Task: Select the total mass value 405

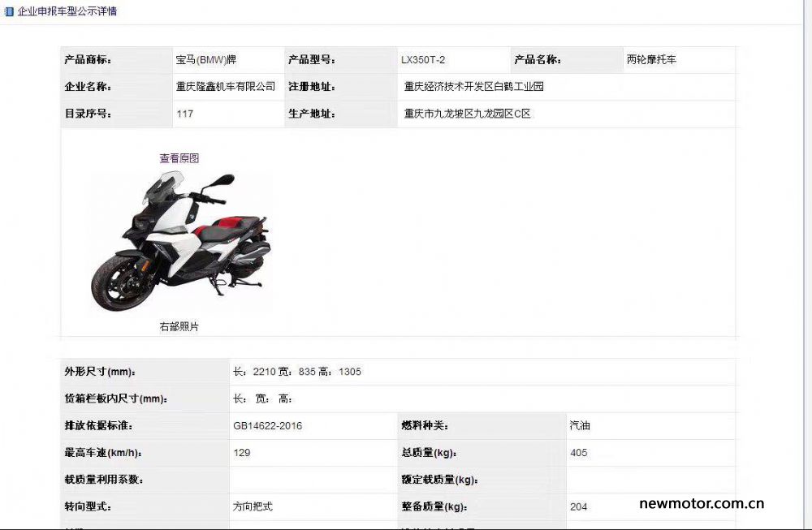Action: [x=579, y=453]
